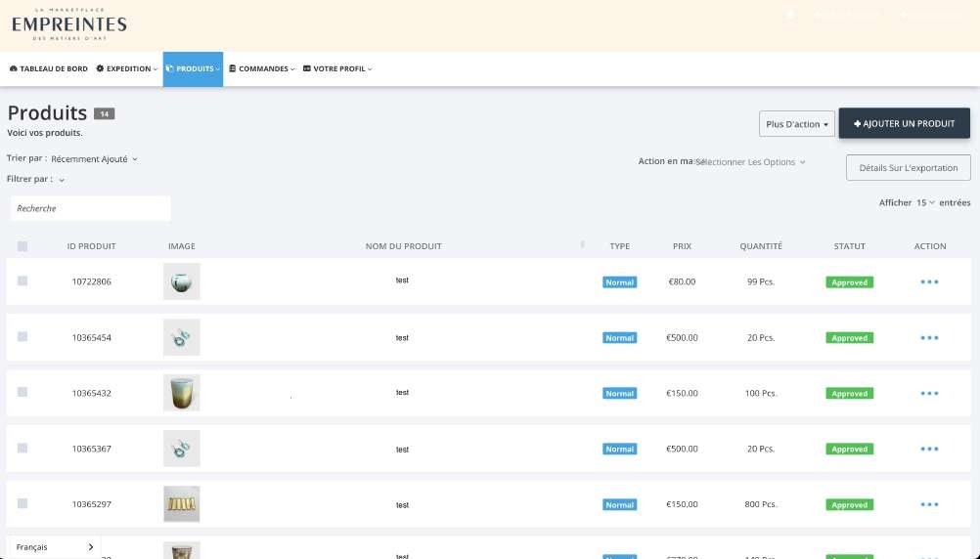Open the Commandes menu

(x=262, y=69)
